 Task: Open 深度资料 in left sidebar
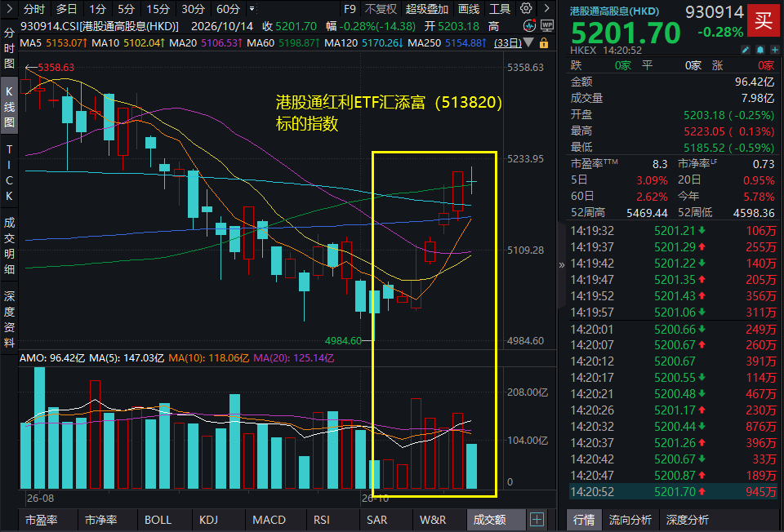pyautogui.click(x=9, y=319)
